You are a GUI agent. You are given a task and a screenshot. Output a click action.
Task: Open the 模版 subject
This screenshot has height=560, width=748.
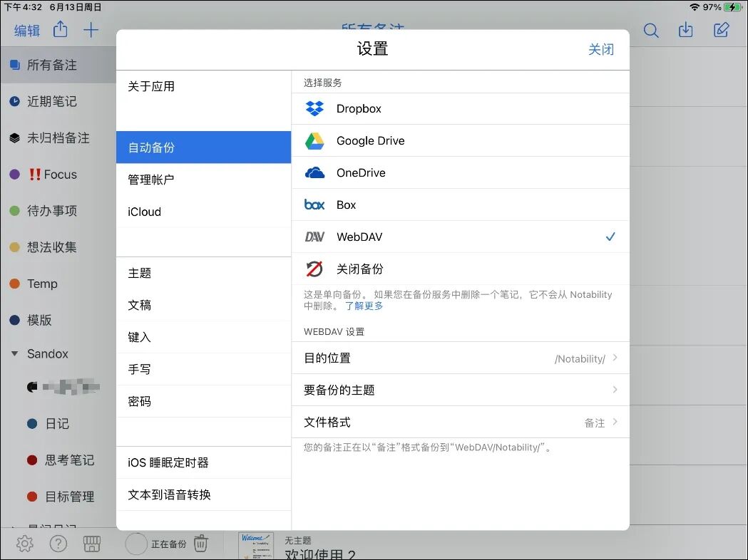(x=58, y=320)
